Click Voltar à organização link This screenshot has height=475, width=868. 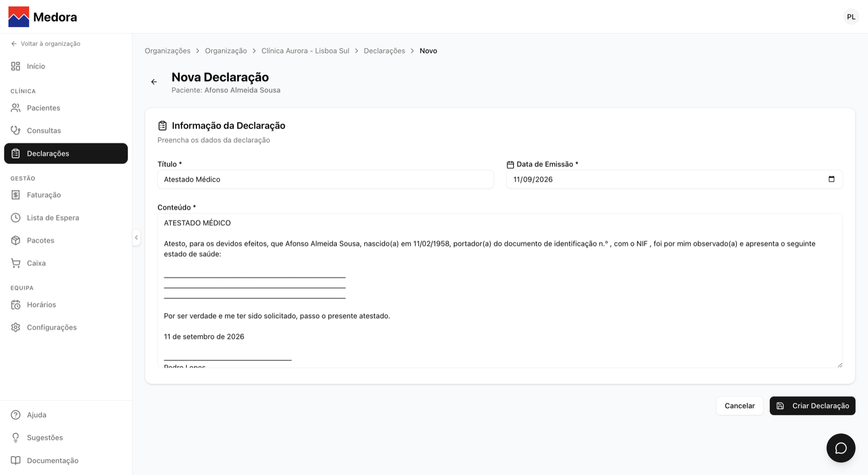tap(46, 43)
